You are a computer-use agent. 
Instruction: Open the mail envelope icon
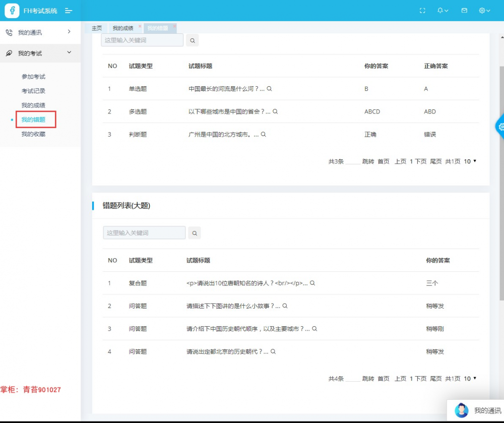(464, 11)
